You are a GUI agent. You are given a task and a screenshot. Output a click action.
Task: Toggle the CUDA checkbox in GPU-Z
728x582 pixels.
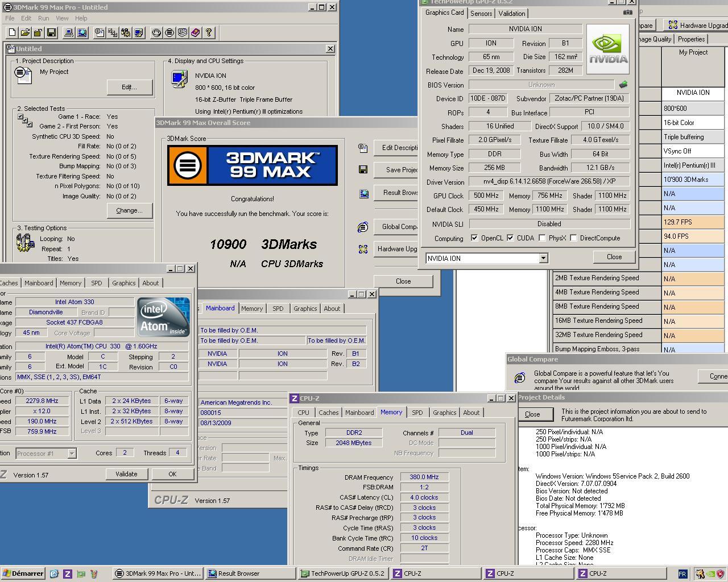[510, 238]
